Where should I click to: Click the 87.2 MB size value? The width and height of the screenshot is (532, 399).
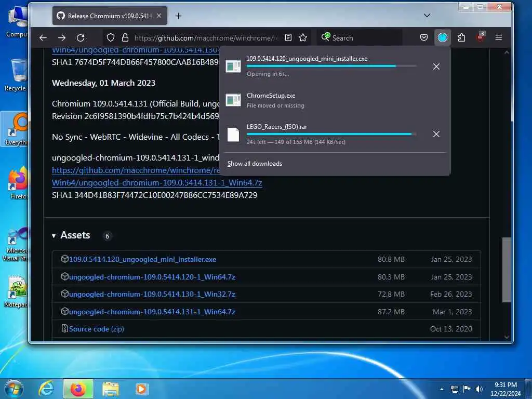coord(391,312)
